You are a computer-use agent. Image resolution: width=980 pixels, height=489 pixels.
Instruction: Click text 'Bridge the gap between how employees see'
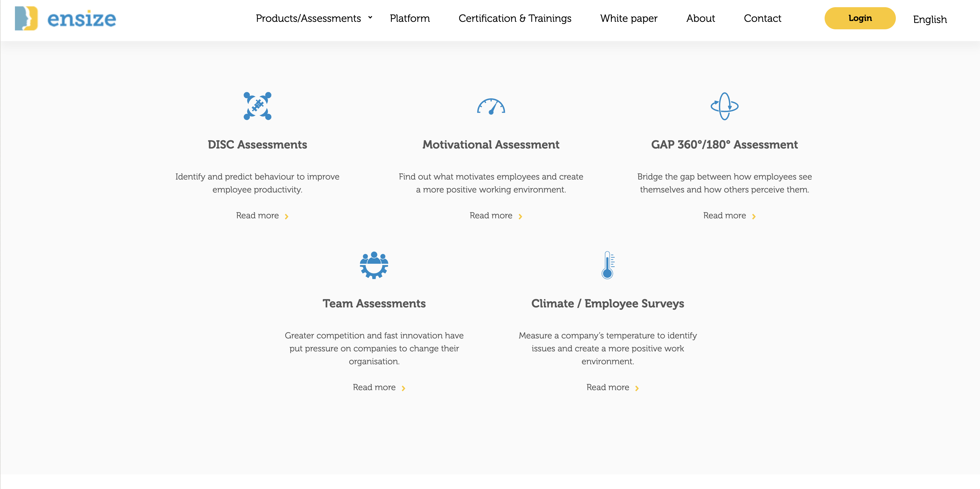coord(724,177)
